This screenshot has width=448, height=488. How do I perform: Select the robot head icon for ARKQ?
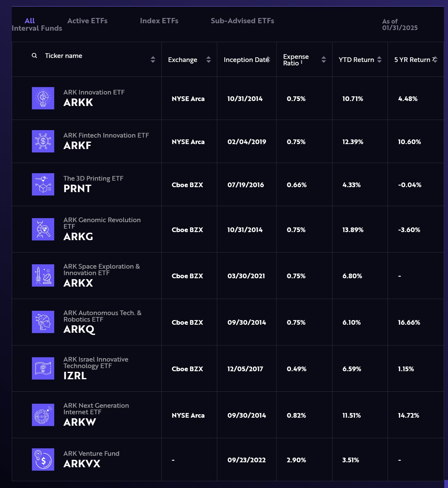(43, 322)
